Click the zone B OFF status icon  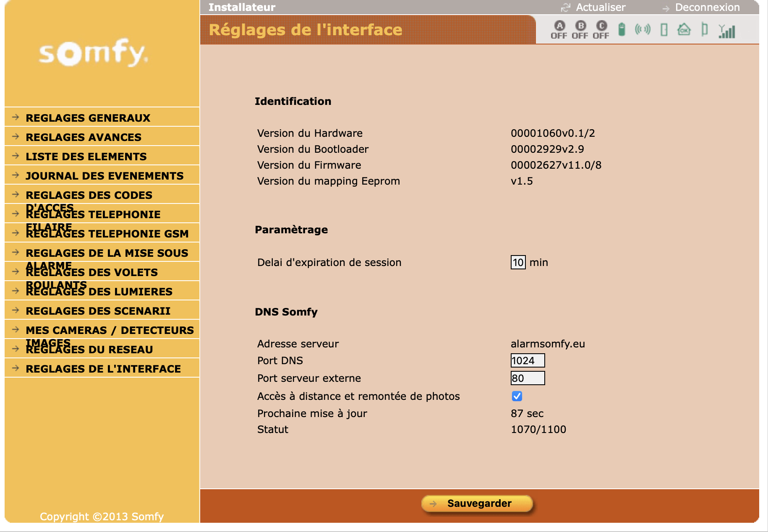(580, 30)
